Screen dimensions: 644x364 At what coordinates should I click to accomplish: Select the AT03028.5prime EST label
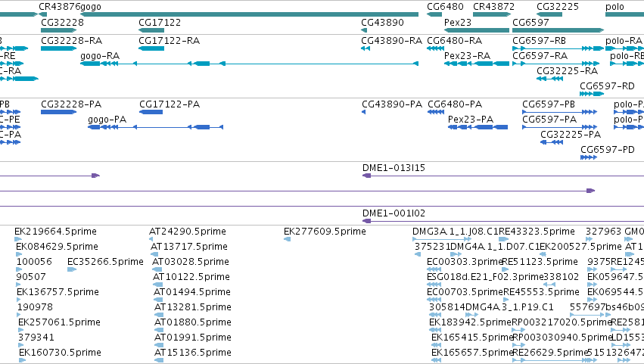pyautogui.click(x=191, y=262)
